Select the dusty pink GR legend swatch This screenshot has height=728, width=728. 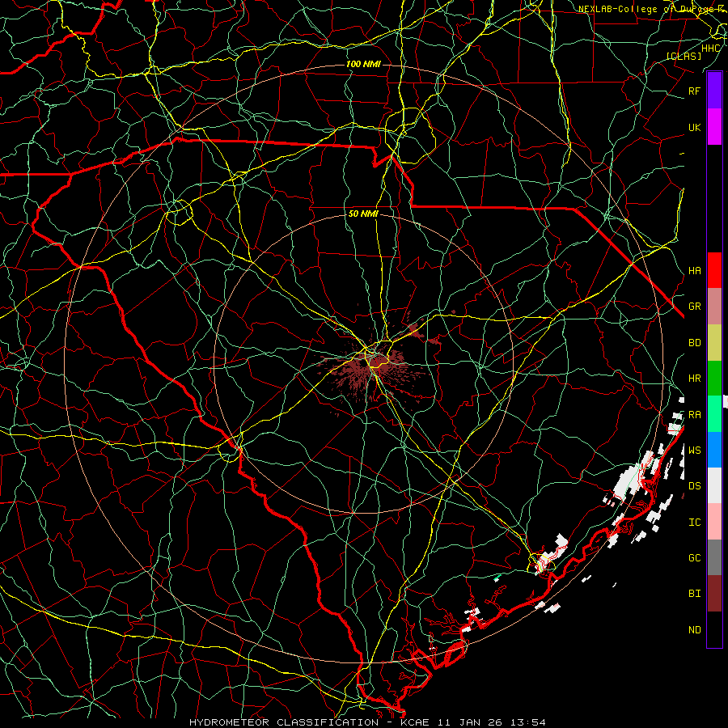pos(714,307)
